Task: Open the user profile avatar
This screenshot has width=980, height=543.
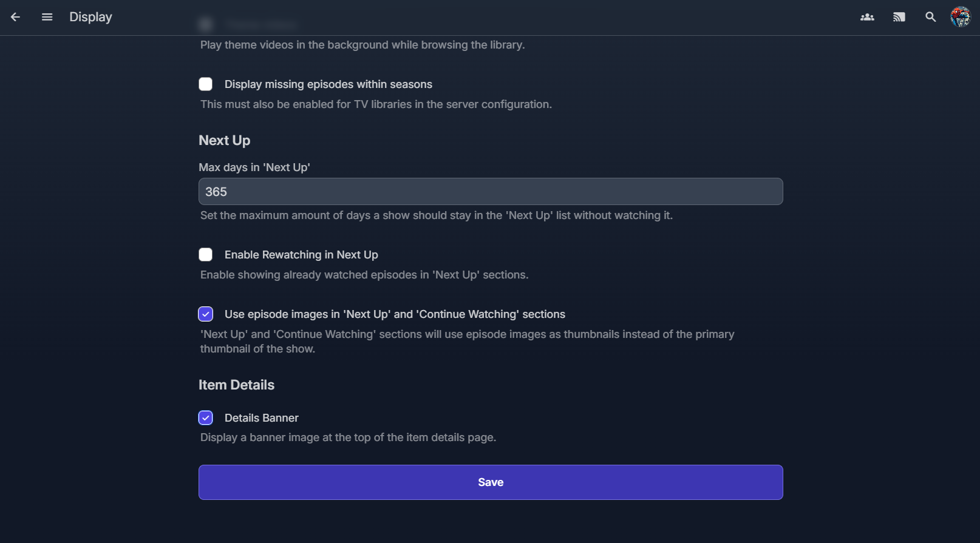Action: pyautogui.click(x=961, y=17)
